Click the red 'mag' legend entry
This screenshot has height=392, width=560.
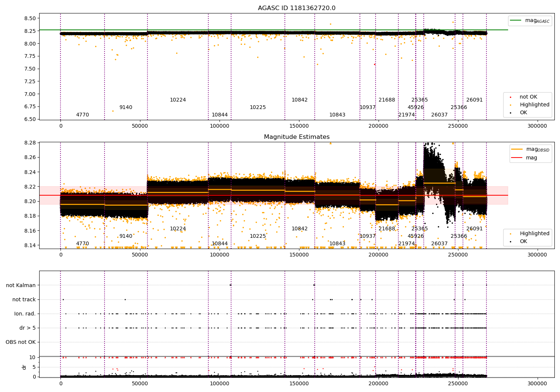(525, 158)
